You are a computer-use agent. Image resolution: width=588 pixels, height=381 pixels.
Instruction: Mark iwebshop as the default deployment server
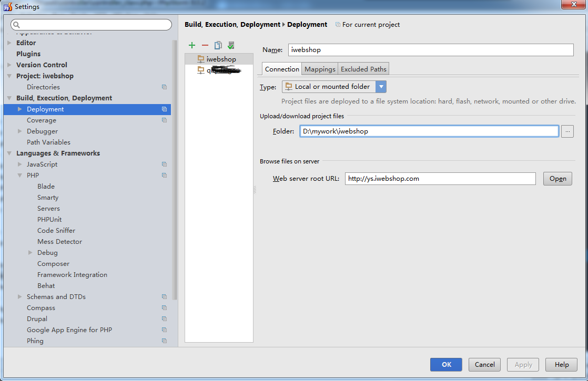pos(230,45)
